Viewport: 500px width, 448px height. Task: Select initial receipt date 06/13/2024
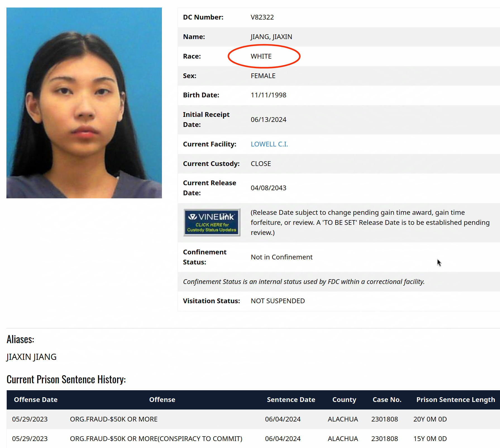[269, 120]
